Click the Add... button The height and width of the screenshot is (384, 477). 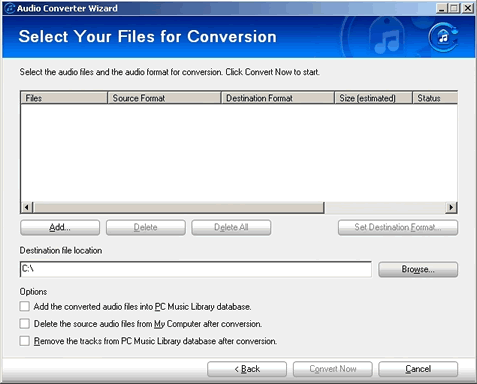(60, 227)
